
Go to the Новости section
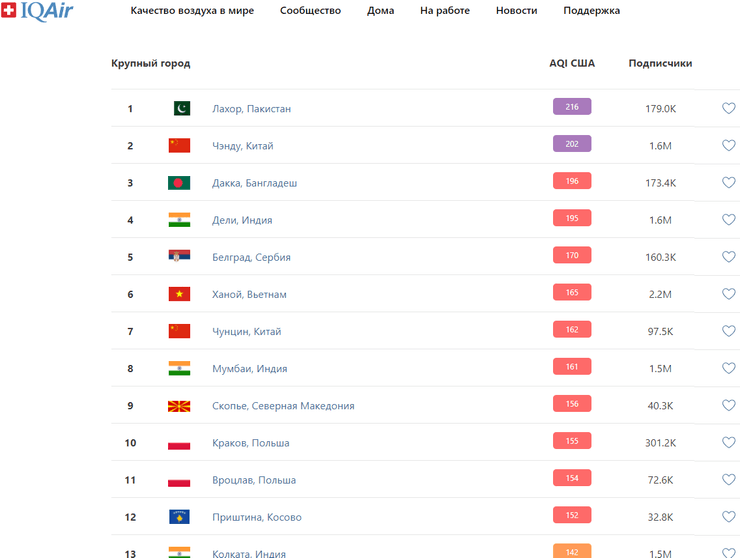(516, 11)
